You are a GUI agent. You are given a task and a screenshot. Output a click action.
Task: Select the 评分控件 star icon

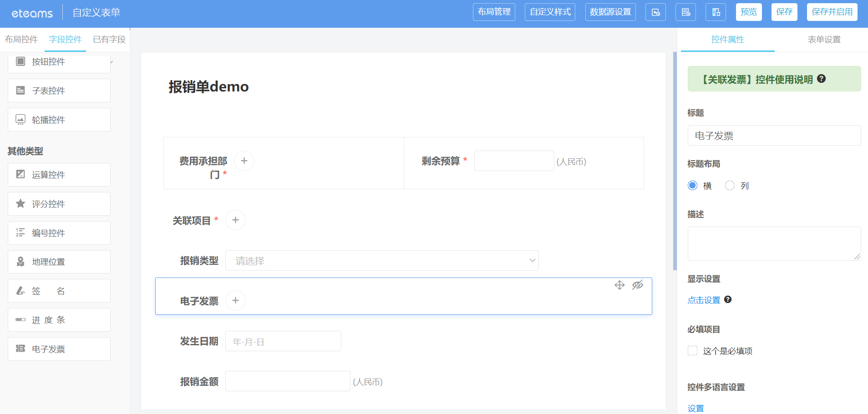(x=20, y=203)
